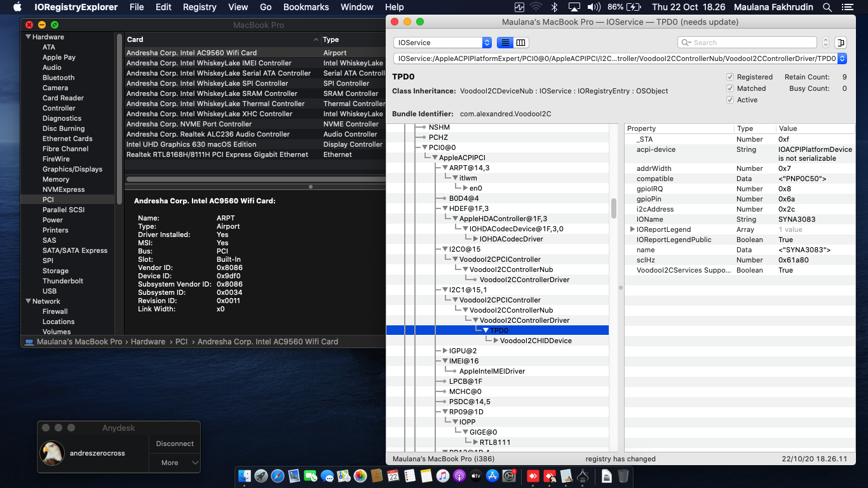
Task: Collapse the Hardware section in System Information
Action: point(28,37)
